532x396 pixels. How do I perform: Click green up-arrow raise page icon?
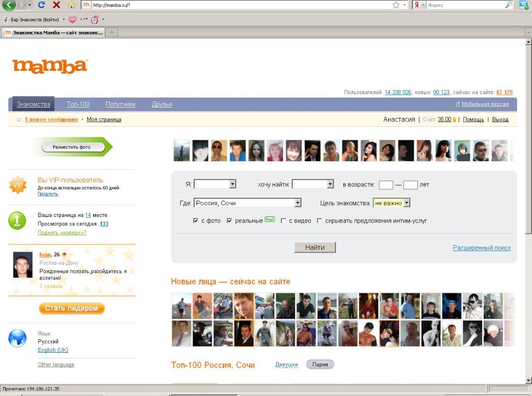(x=17, y=220)
